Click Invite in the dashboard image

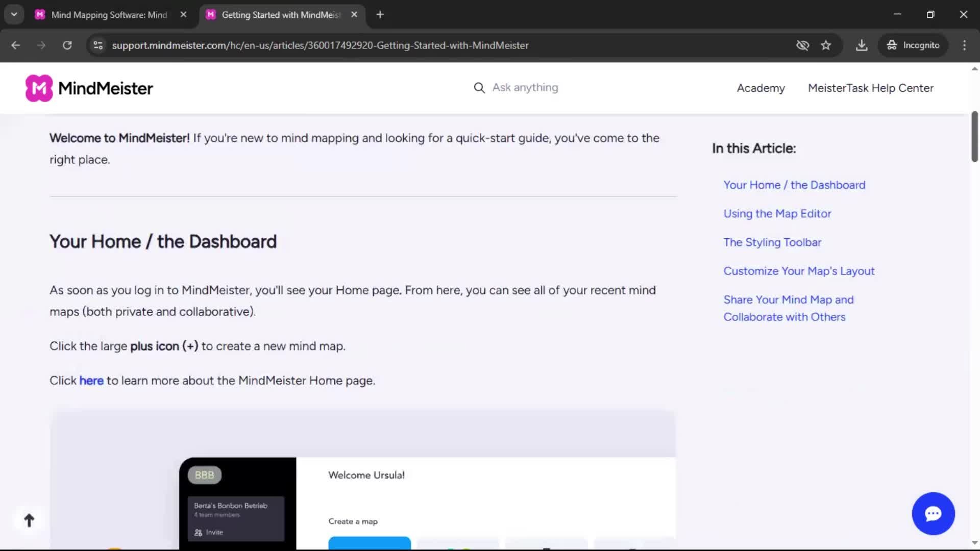tap(209, 532)
